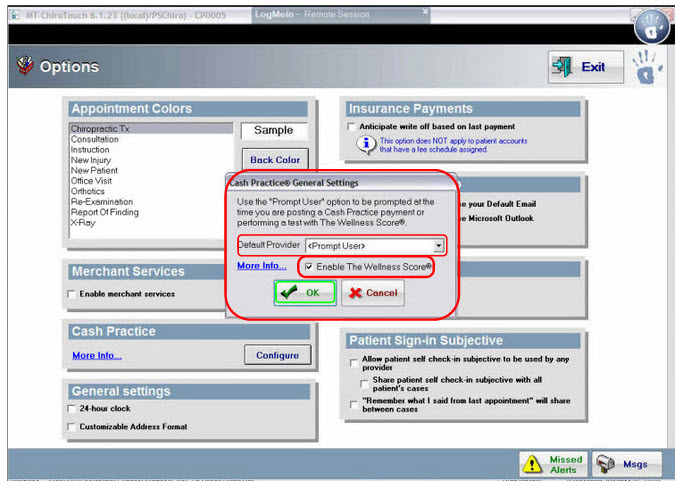The width and height of the screenshot is (677, 500).
Task: Select Chiropractic Tx in appointment list
Action: 151,129
